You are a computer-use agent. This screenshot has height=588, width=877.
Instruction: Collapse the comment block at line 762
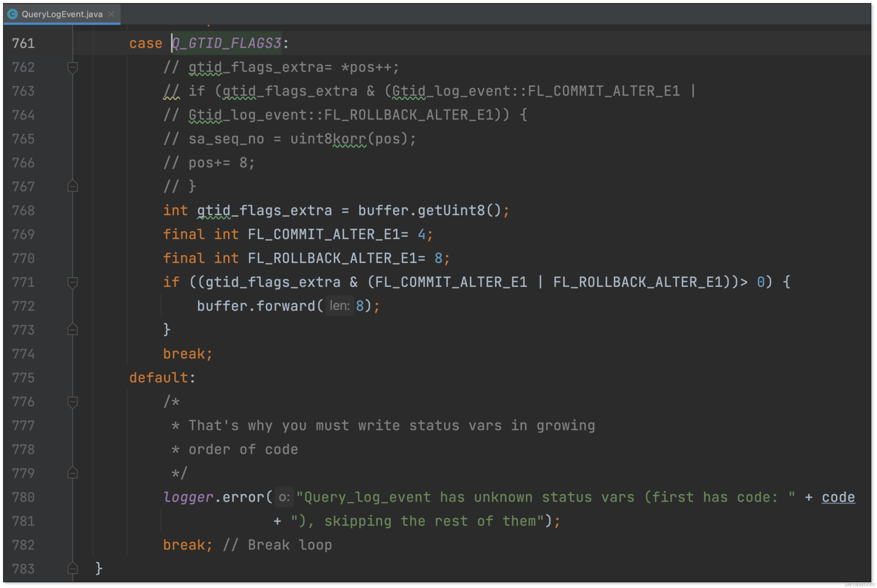click(73, 67)
